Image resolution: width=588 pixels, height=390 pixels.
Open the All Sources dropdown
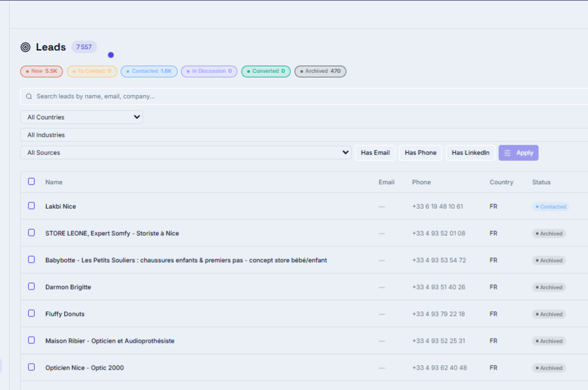186,152
